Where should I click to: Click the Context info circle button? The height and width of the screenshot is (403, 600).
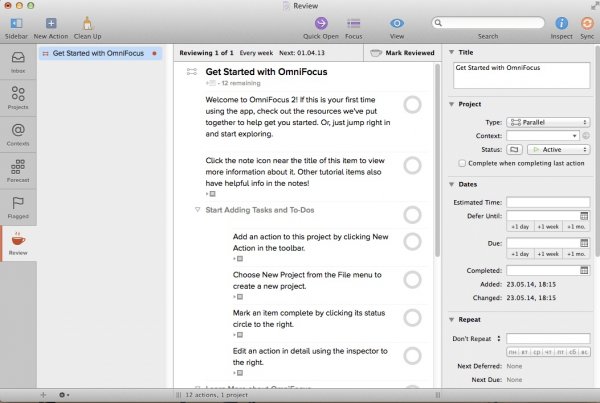(585, 136)
